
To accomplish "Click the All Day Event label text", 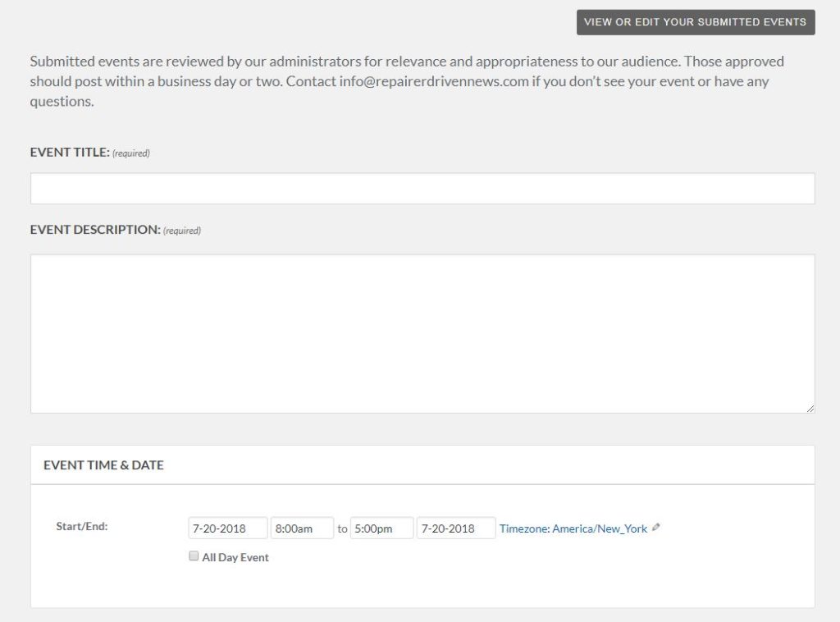I will coord(235,557).
